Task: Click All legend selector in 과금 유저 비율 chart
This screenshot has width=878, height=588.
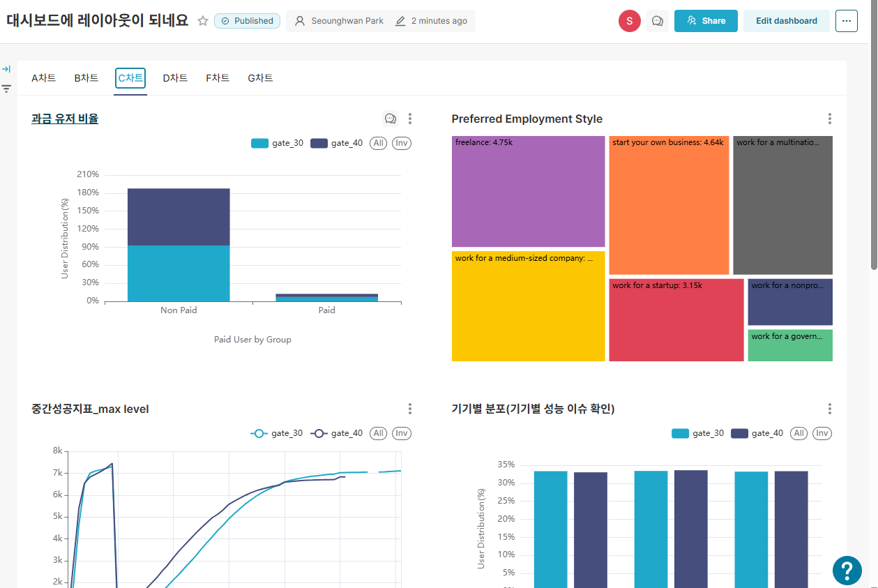Action: point(379,143)
